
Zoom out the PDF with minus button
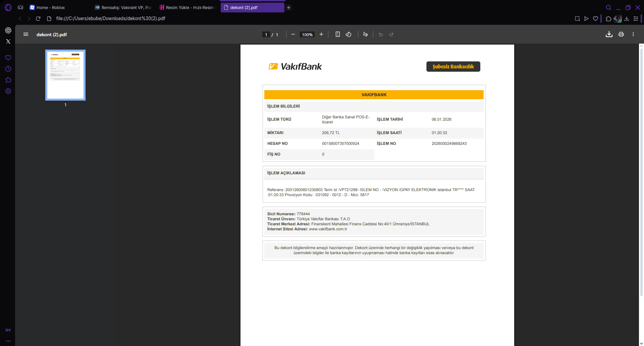pyautogui.click(x=293, y=34)
